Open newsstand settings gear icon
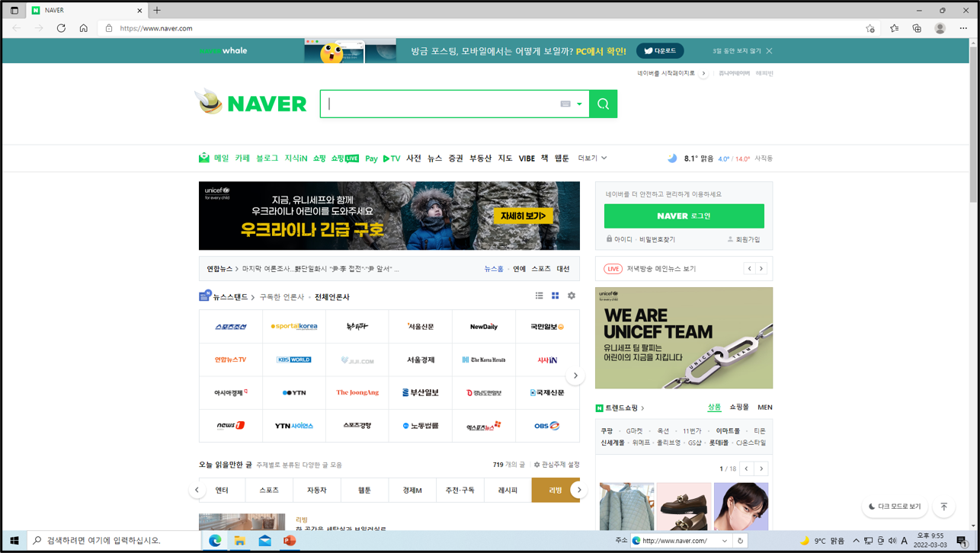 point(572,296)
